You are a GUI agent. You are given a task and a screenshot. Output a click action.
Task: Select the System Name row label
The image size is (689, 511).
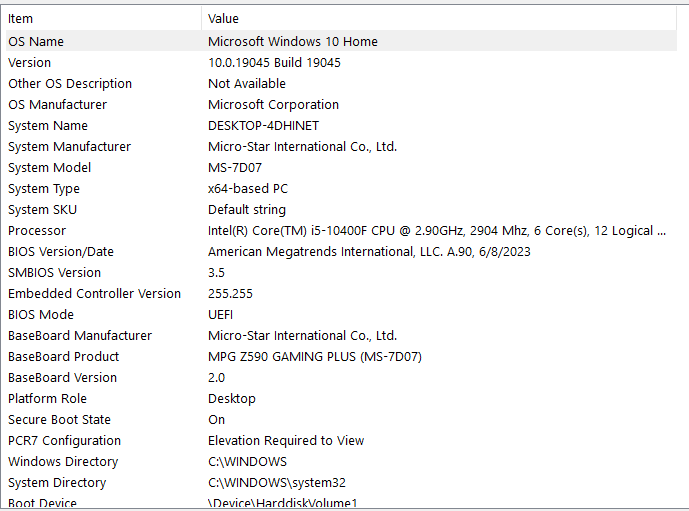click(48, 126)
